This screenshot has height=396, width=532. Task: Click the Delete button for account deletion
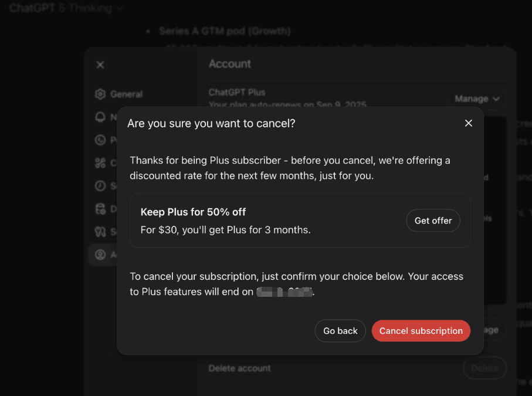tap(484, 368)
